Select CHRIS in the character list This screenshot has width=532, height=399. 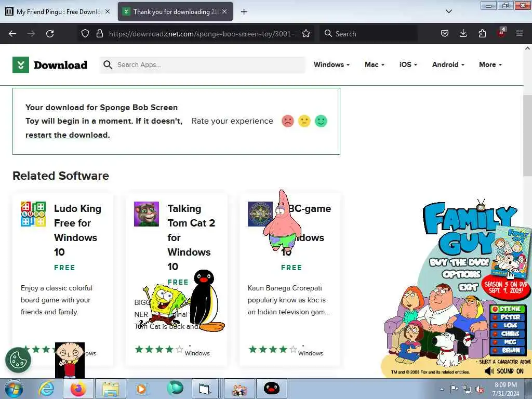(x=508, y=334)
